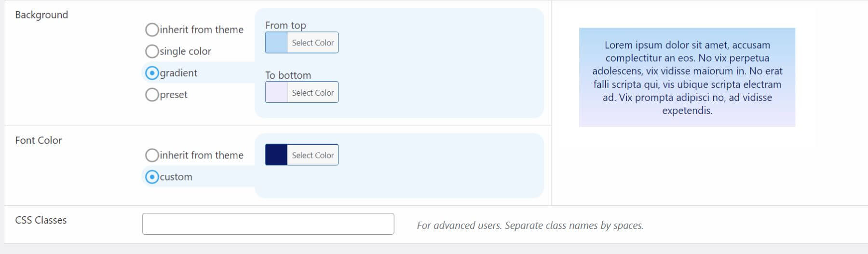This screenshot has width=868, height=254.
Task: Click the CSS Classes label
Action: 41,220
